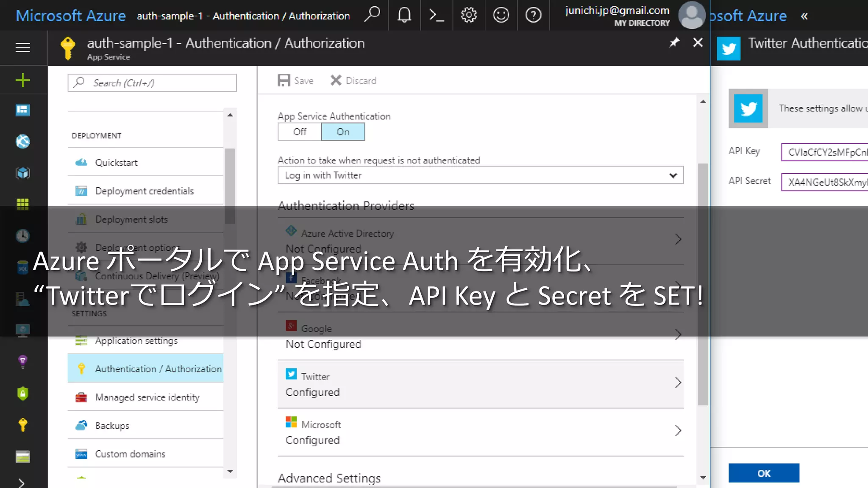This screenshot has height=488, width=868.
Task: Select Twitter Configured provider entry
Action: pos(480,384)
